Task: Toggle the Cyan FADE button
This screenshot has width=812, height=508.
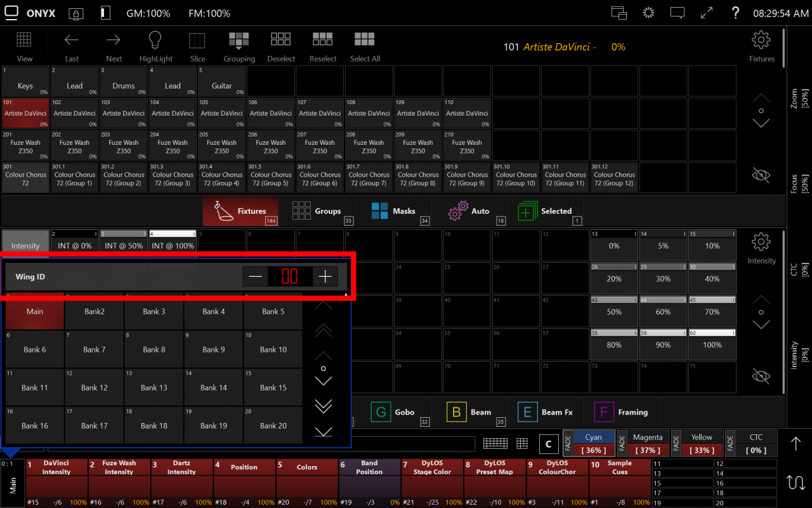Action: tap(568, 444)
